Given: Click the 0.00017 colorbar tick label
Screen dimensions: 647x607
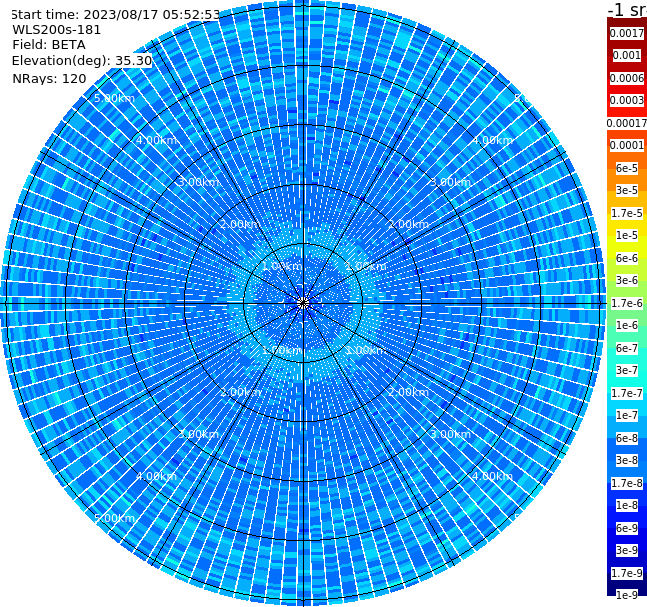Looking at the screenshot, I should tap(627, 123).
